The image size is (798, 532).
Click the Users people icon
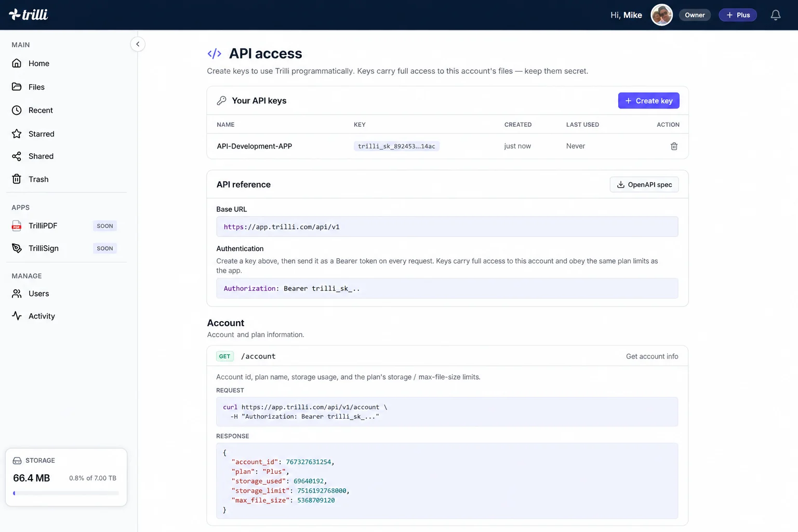point(17,294)
